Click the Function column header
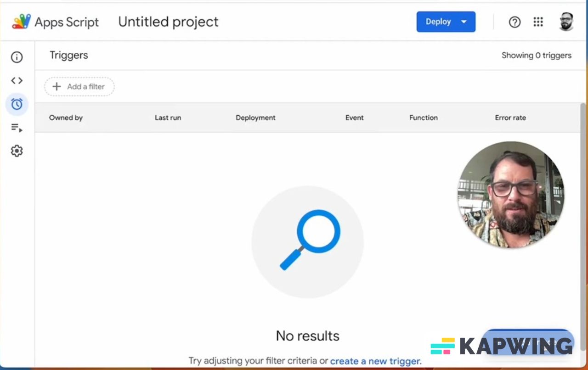 point(424,118)
